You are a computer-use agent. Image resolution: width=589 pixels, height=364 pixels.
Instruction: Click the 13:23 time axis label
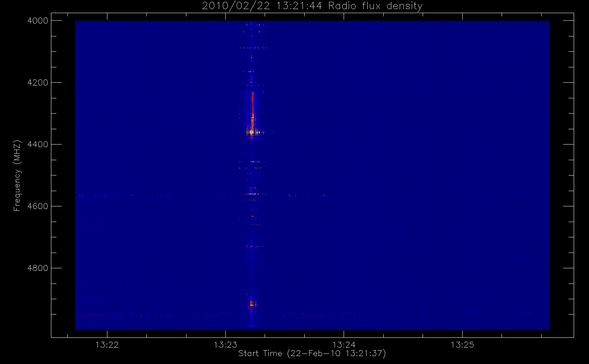(225, 345)
